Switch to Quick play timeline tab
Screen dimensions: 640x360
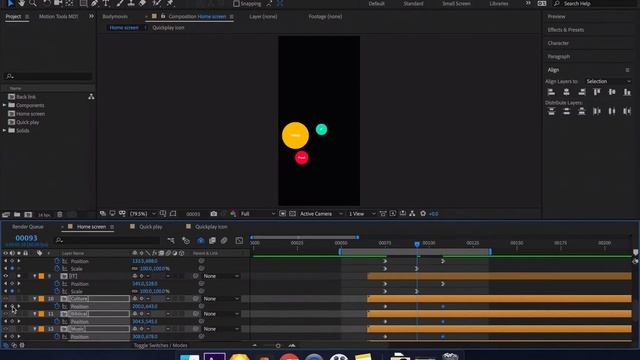point(151,227)
